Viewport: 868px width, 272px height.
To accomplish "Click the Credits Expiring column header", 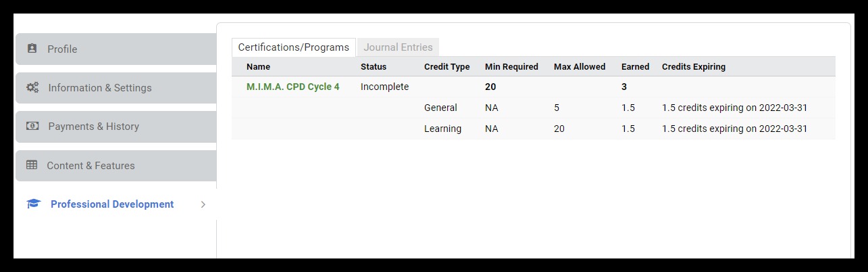I will (693, 67).
